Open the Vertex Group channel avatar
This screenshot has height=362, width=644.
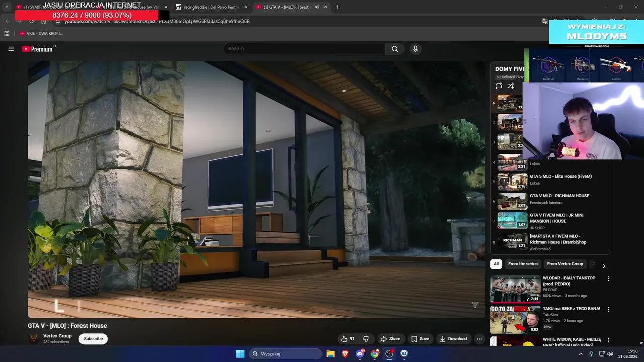(x=34, y=339)
